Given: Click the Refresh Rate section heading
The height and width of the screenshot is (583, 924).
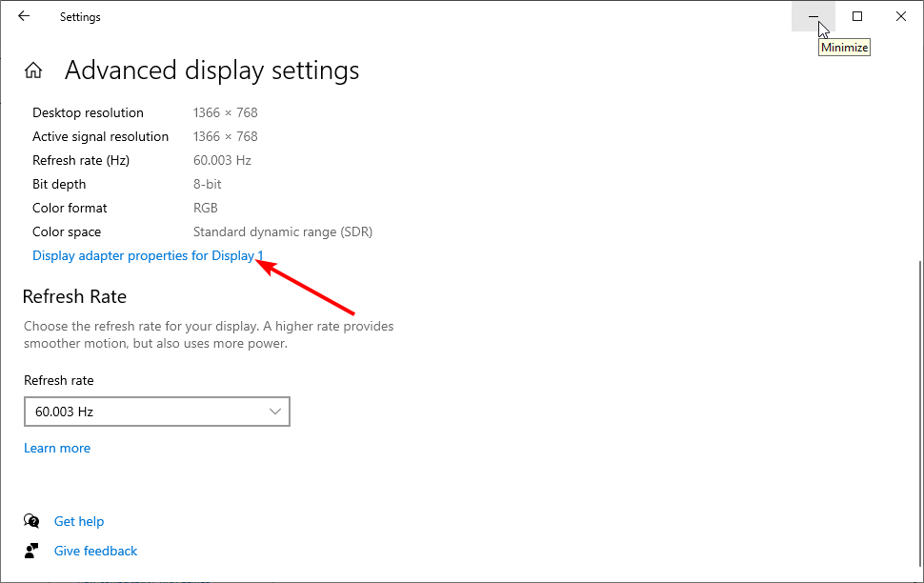Looking at the screenshot, I should pyautogui.click(x=74, y=296).
